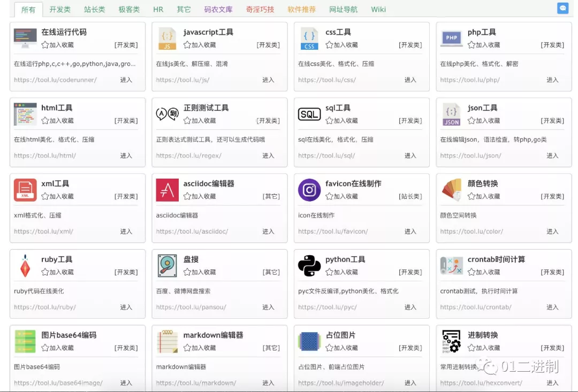Star 在线运行代码 with 加入收藏
Screen dimensions: 578x392
[58, 45]
